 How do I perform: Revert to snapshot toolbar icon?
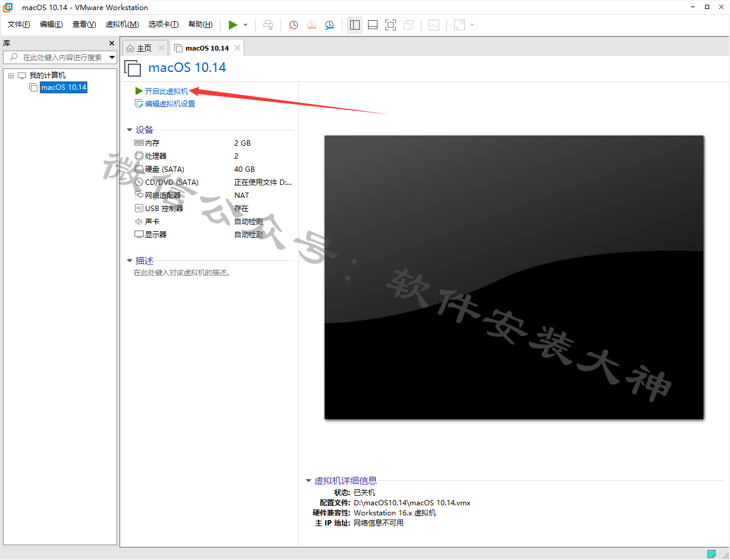[311, 25]
